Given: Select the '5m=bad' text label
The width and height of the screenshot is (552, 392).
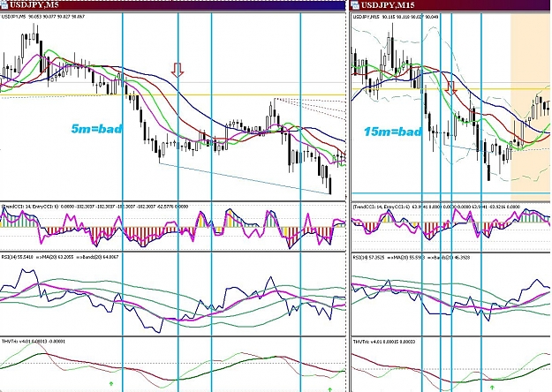Looking at the screenshot, I should 96,129.
